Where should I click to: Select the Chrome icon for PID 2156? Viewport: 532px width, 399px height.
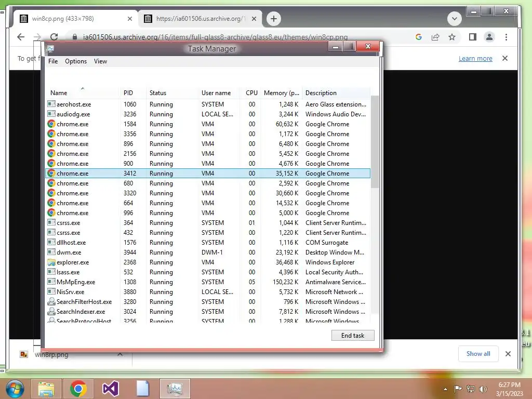point(51,153)
